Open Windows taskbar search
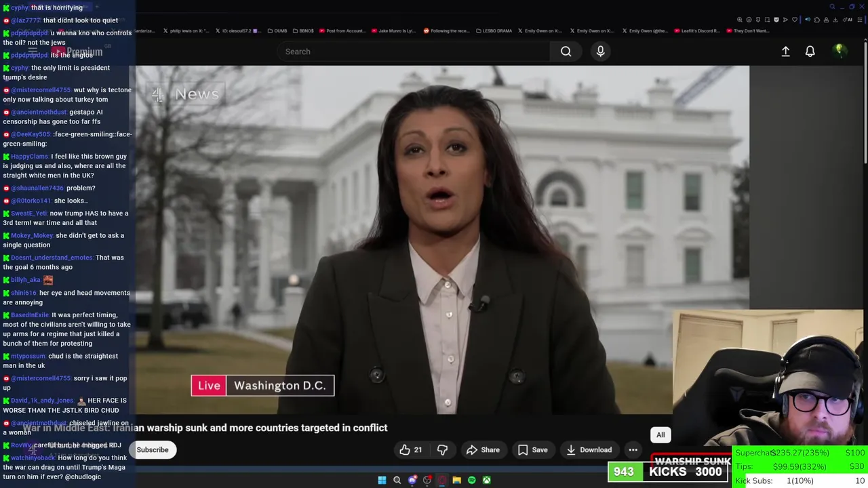The image size is (868, 488). [397, 480]
